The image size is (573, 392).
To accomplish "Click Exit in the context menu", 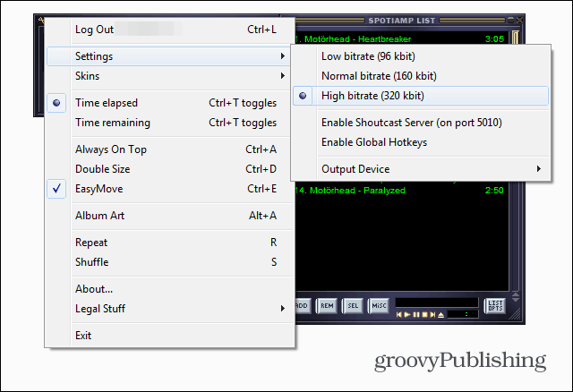I will (x=169, y=336).
